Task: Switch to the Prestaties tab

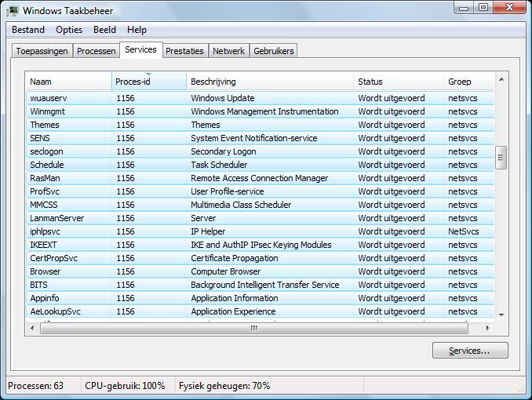Action: [x=184, y=51]
